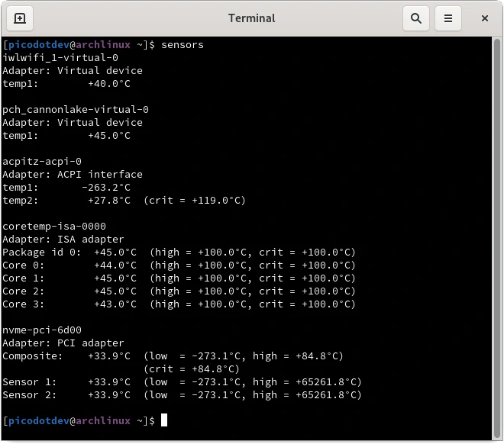Open a new terminal tab
Screen dimensions: 504x444
(20, 18)
